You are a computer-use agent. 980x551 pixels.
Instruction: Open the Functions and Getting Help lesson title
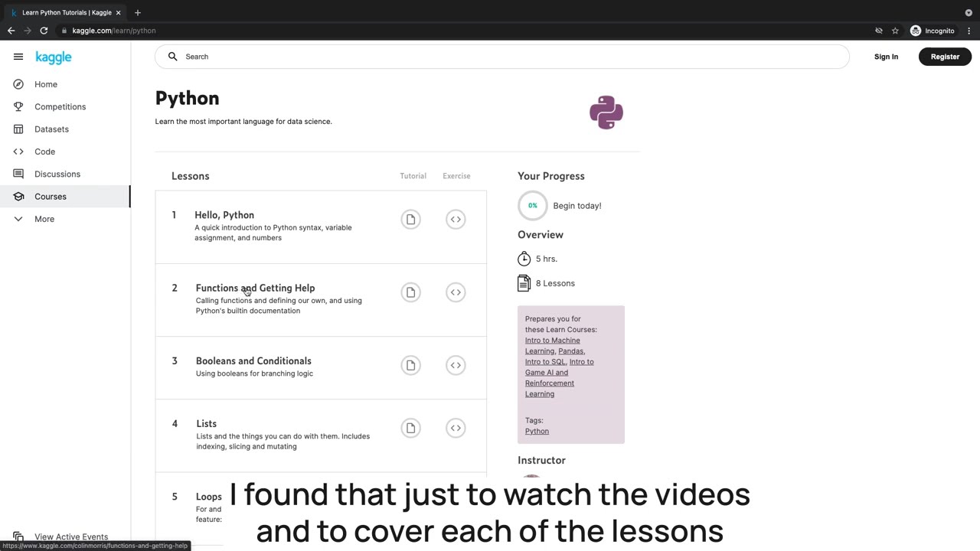click(x=255, y=288)
